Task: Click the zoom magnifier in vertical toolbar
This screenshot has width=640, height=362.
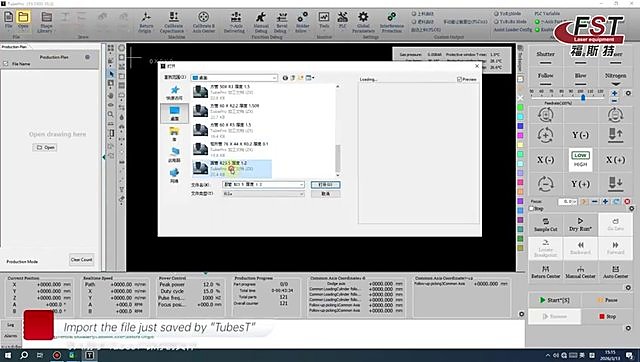Action: [111, 114]
